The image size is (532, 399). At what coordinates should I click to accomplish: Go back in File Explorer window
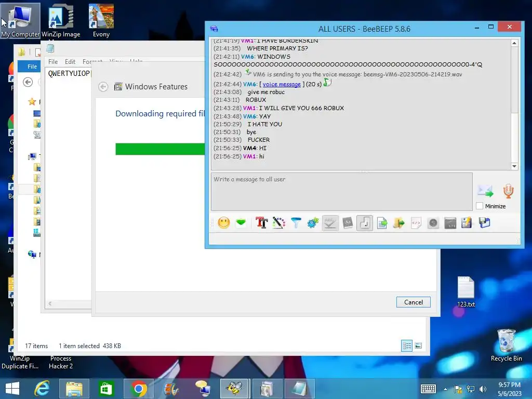tap(28, 82)
